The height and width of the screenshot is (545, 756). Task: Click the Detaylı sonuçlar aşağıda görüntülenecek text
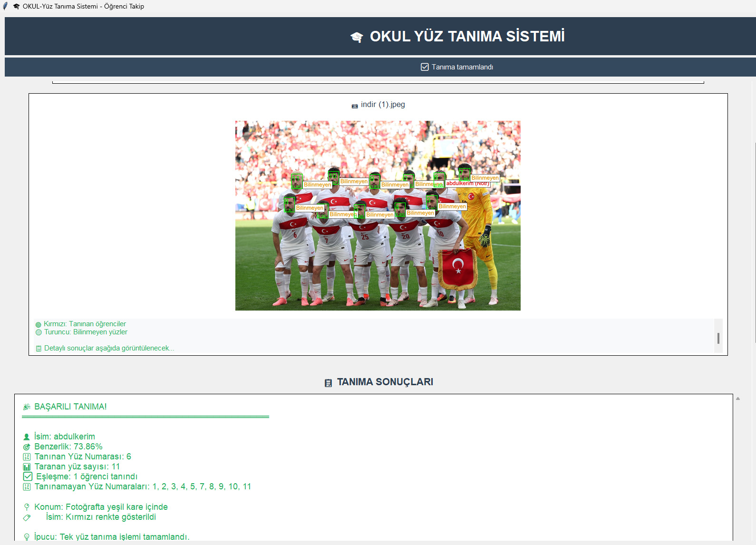(x=109, y=348)
